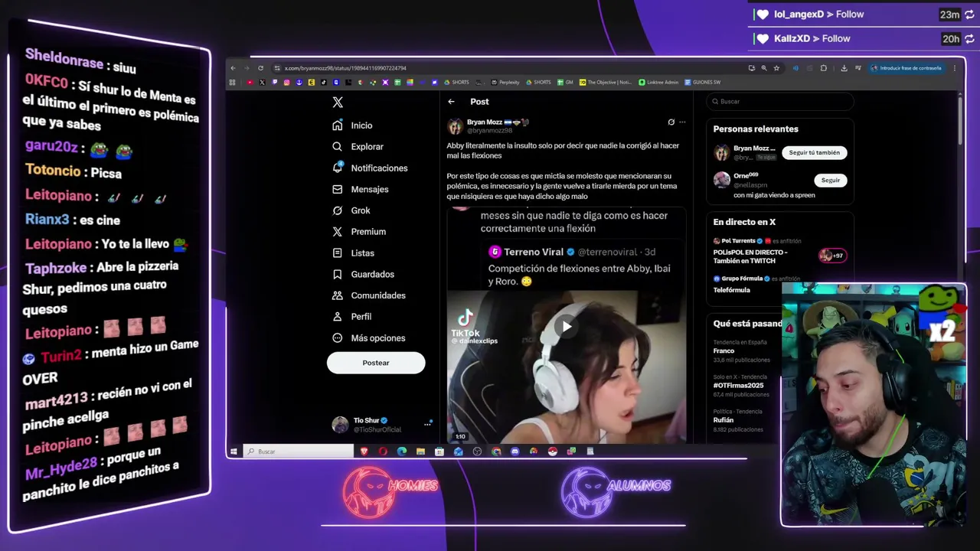
Task: Open browser zoom magnifier icon
Action: [x=763, y=68]
